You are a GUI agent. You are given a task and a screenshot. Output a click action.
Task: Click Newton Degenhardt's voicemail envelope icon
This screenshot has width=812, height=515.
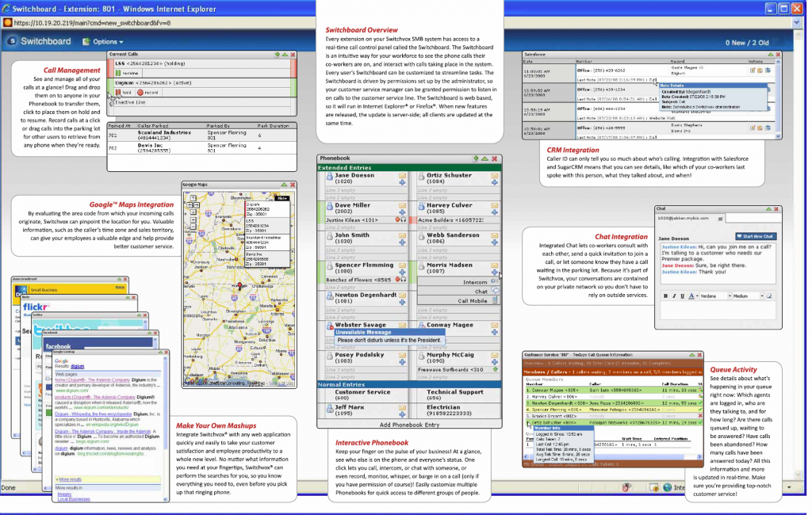point(402,296)
